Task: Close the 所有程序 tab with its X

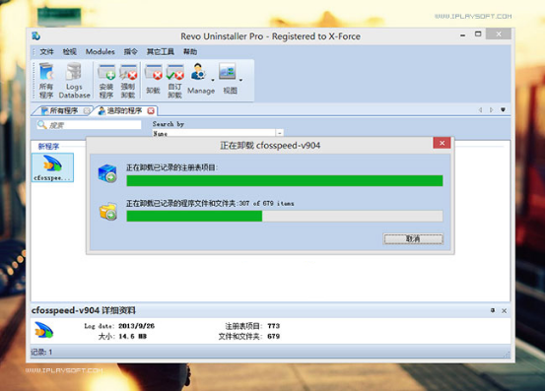Action: (87, 110)
